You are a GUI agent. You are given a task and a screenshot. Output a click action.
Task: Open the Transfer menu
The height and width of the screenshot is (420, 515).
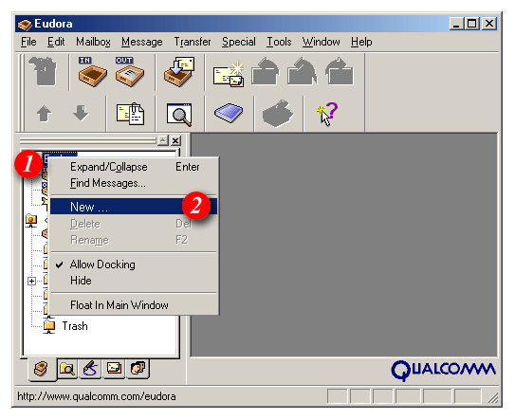(193, 42)
